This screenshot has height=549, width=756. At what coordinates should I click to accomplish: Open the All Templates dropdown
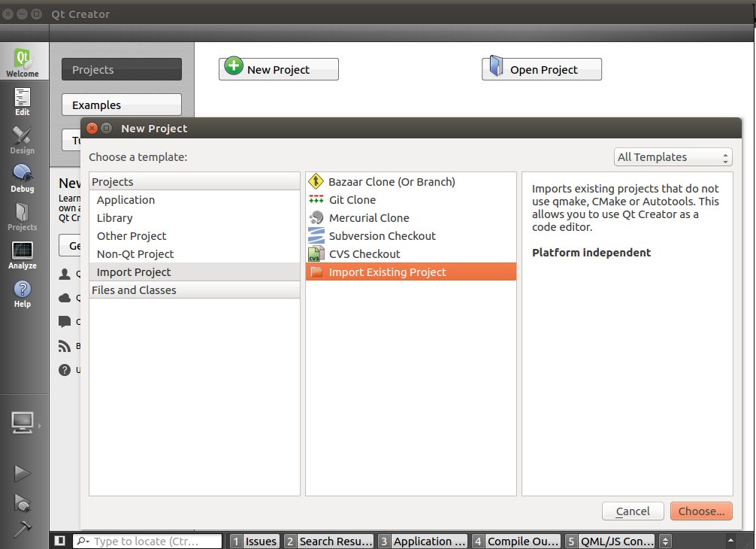(673, 157)
